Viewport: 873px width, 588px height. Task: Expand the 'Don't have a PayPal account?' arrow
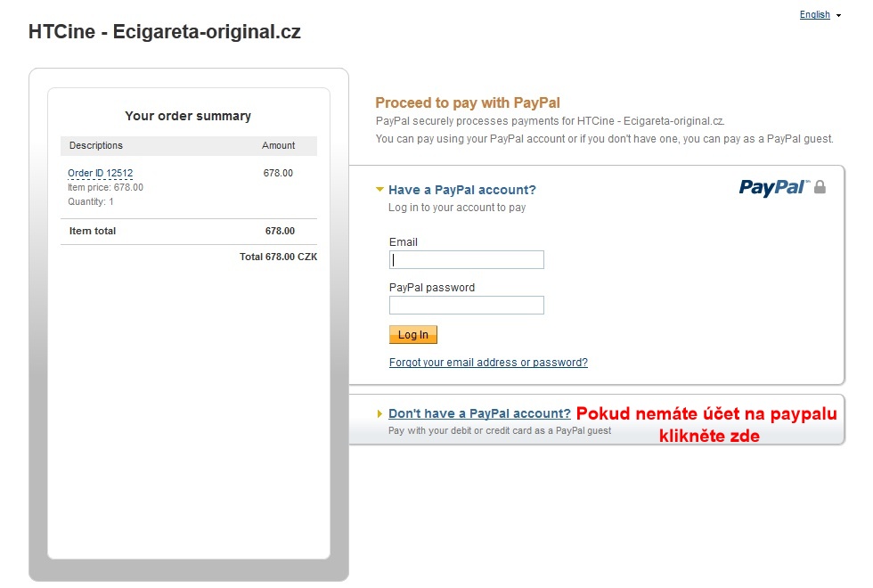point(379,413)
